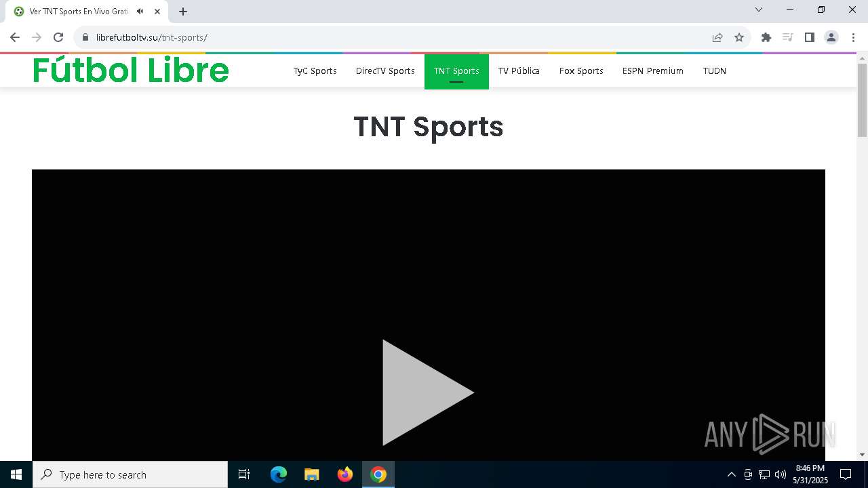Viewport: 868px width, 488px height.
Task: Bookmark this page with star icon
Action: [739, 37]
